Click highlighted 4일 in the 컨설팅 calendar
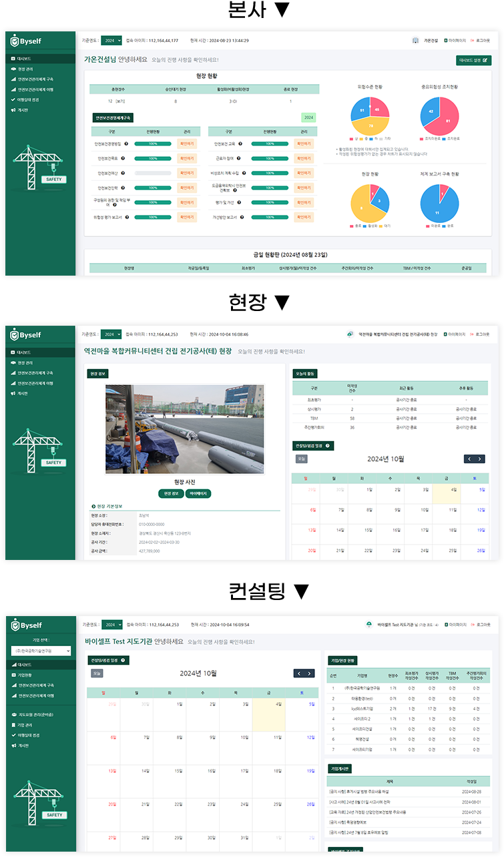Screen dimensions: 504x857 (268, 715)
